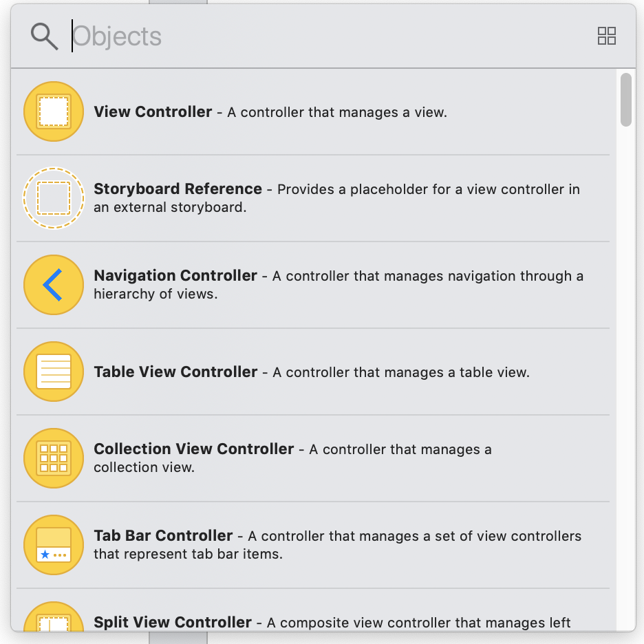Click the Table View Controller icon
The width and height of the screenshot is (644, 644).
click(54, 372)
